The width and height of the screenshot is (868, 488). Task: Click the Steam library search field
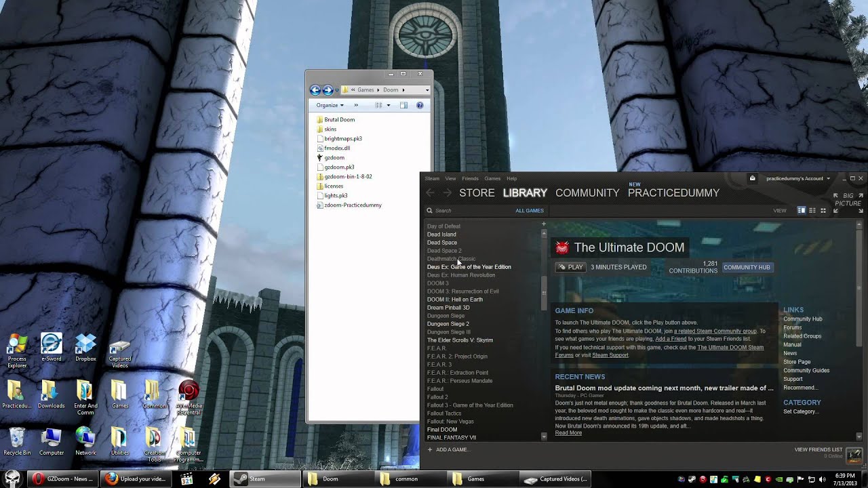468,211
